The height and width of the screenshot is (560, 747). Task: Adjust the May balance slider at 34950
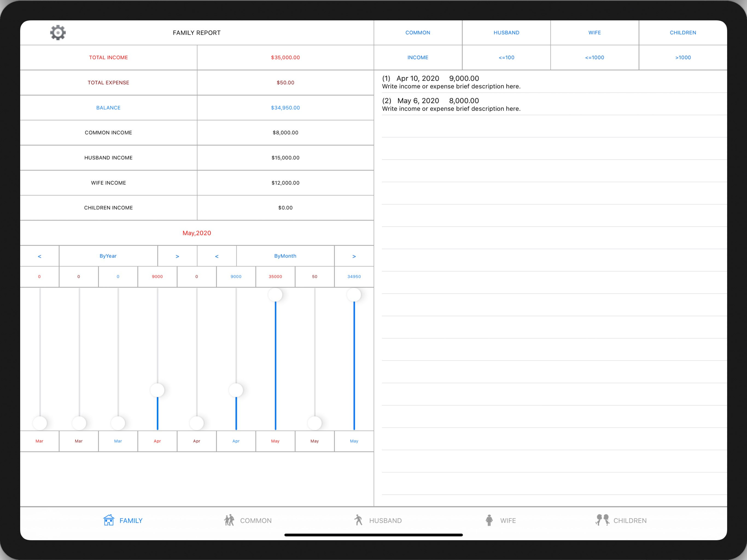(354, 295)
